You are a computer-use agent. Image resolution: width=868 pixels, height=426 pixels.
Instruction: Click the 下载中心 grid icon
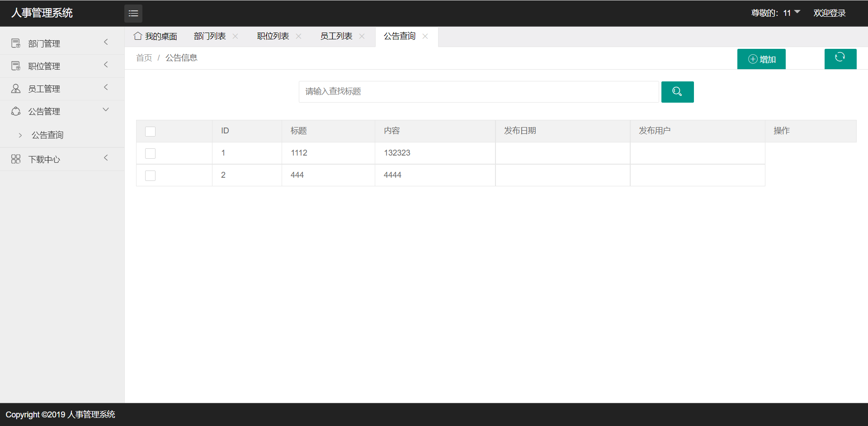pos(16,159)
